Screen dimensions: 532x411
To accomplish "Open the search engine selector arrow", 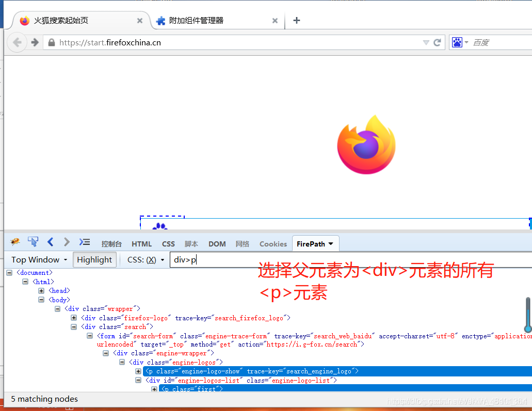I will point(466,42).
